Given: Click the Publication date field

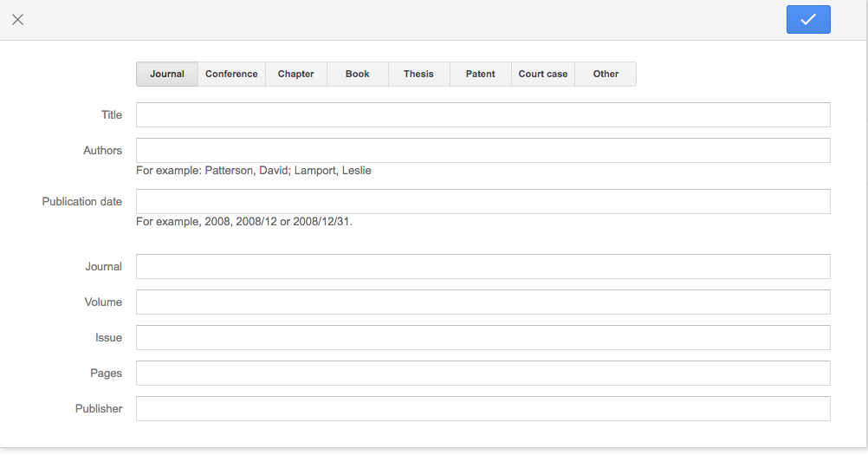Looking at the screenshot, I should click(483, 202).
